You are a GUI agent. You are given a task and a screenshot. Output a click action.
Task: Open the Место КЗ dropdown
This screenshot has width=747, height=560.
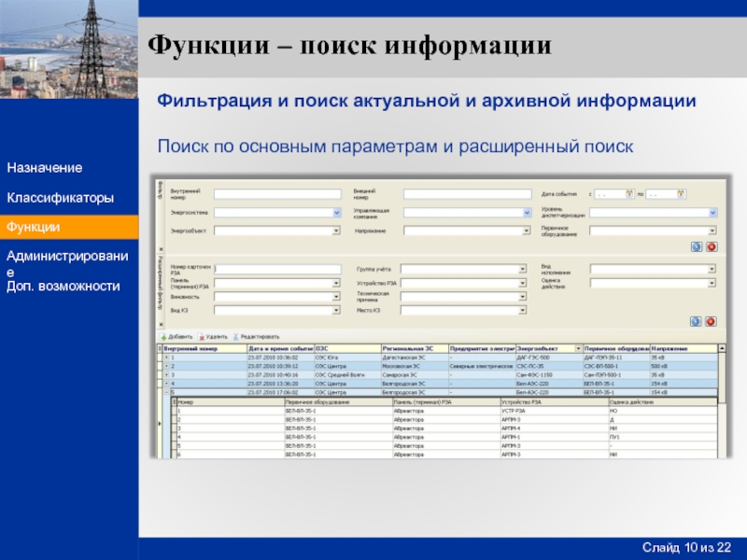(523, 311)
